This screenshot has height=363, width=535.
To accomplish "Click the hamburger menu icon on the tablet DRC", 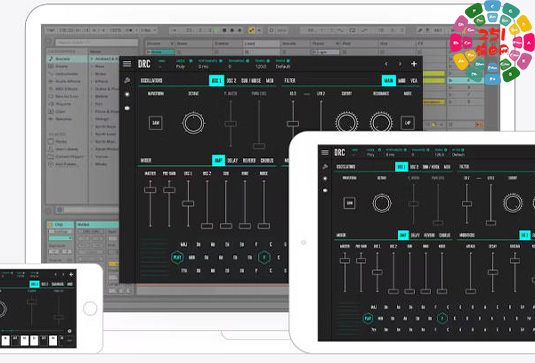I will [325, 153].
